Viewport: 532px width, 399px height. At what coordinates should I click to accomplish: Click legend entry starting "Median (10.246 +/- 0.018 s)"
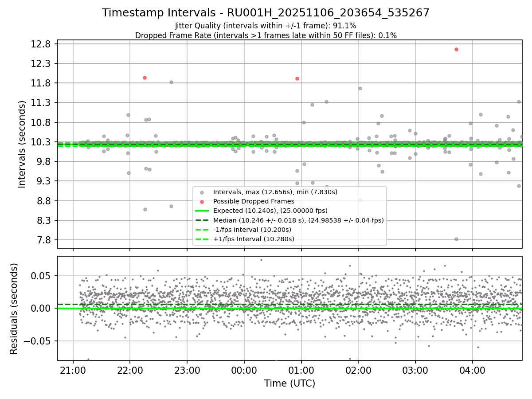pos(298,220)
